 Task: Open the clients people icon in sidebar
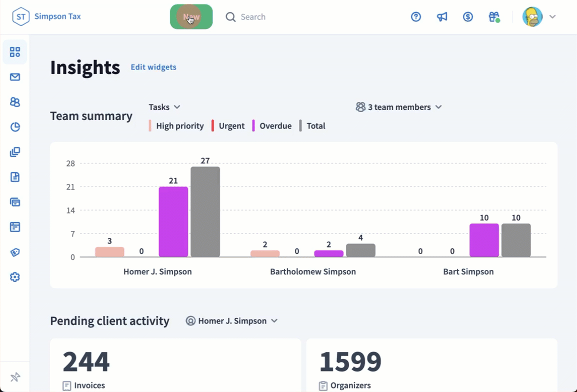click(15, 102)
